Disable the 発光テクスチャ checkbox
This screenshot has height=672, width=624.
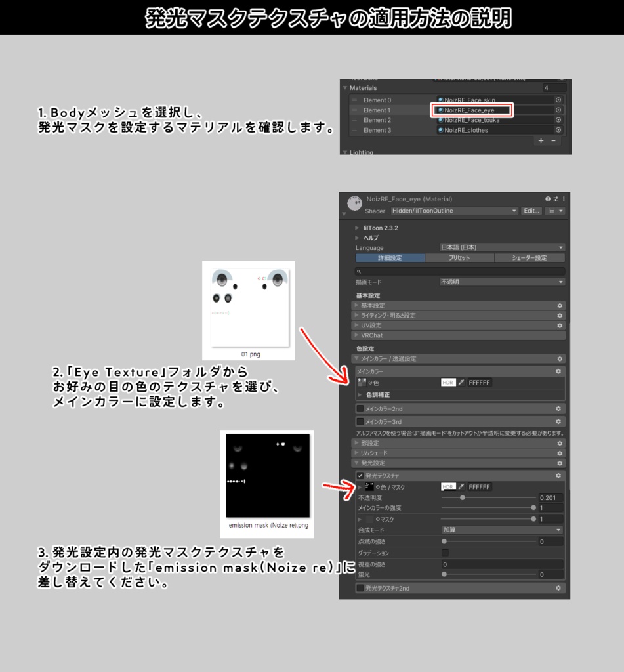point(360,476)
